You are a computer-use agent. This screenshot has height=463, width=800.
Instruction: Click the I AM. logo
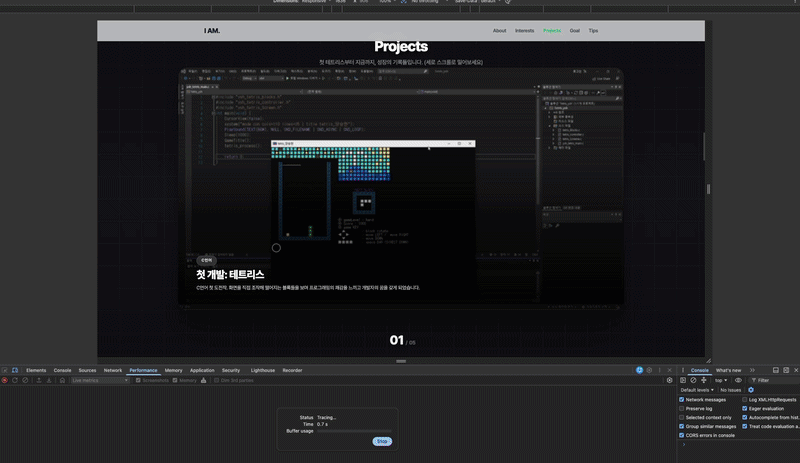click(212, 31)
